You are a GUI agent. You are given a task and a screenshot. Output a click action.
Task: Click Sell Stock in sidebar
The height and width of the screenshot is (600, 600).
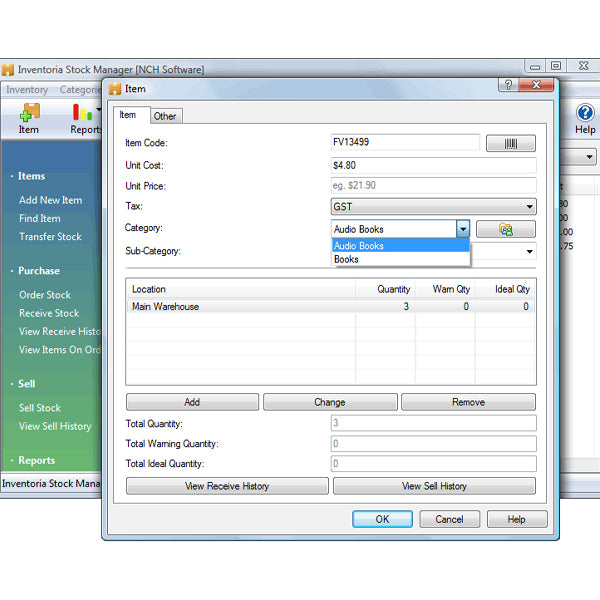pyautogui.click(x=40, y=408)
